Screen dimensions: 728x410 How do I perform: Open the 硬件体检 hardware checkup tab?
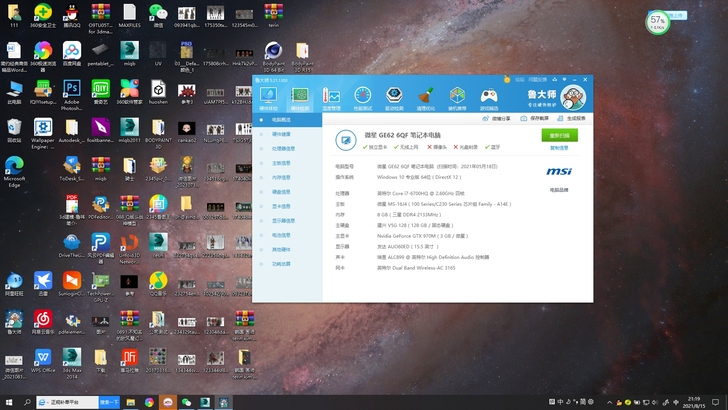tap(268, 98)
